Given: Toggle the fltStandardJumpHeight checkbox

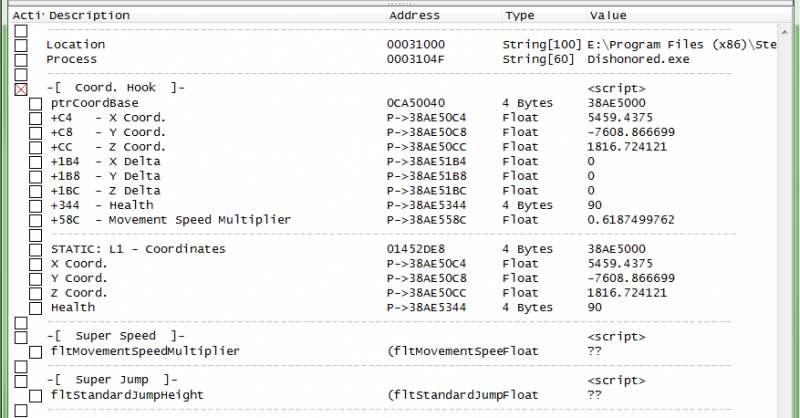Looking at the screenshot, I should pyautogui.click(x=35, y=395).
